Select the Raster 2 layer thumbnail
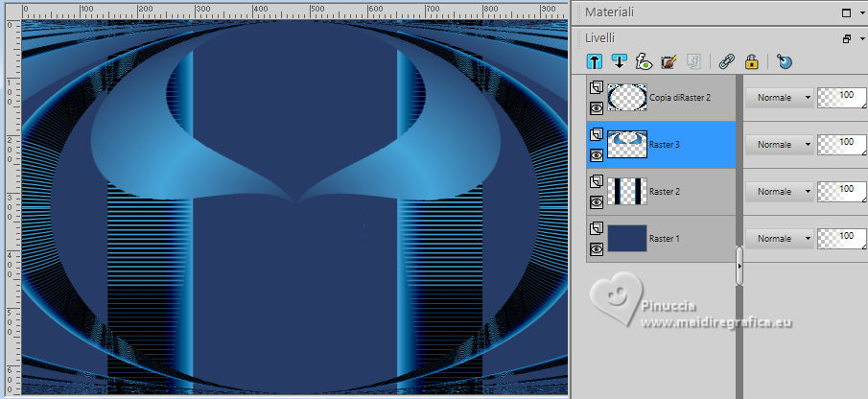The height and width of the screenshot is (399, 868). coord(627,192)
